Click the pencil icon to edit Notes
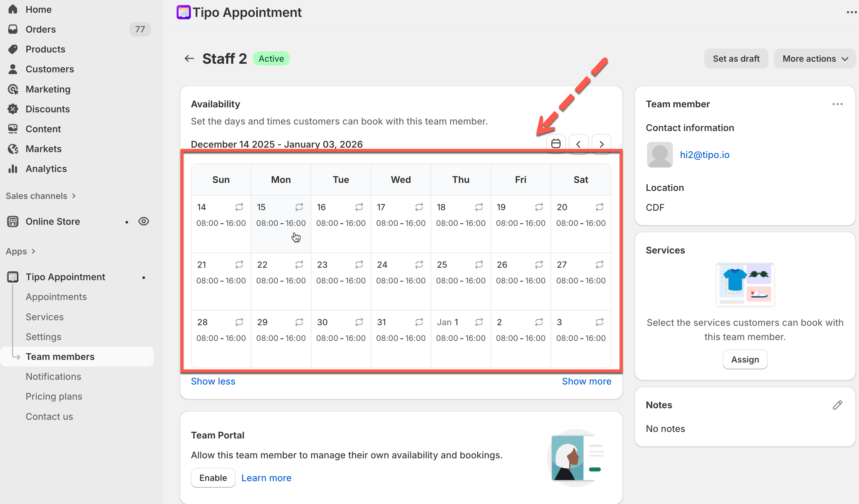 point(837,405)
